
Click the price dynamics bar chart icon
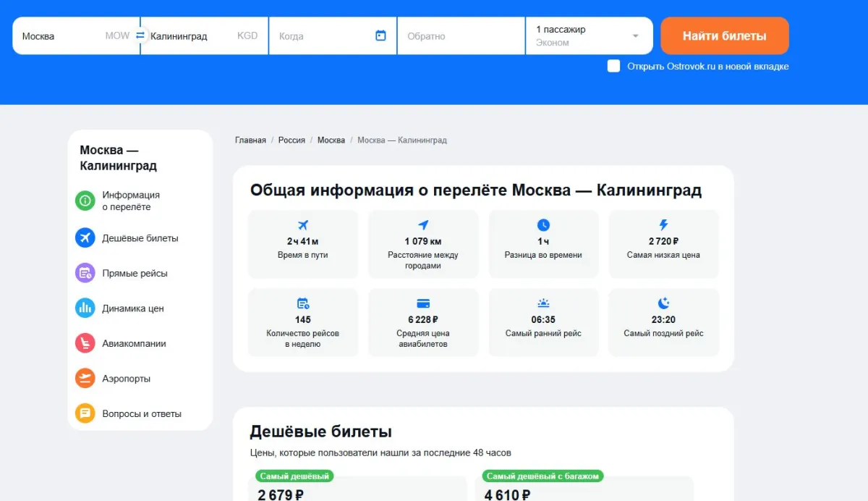85,308
